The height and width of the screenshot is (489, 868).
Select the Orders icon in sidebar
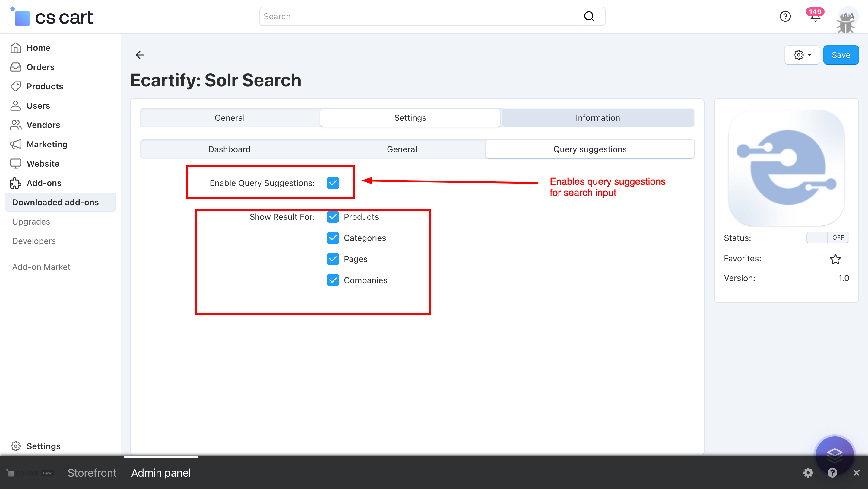tap(15, 67)
